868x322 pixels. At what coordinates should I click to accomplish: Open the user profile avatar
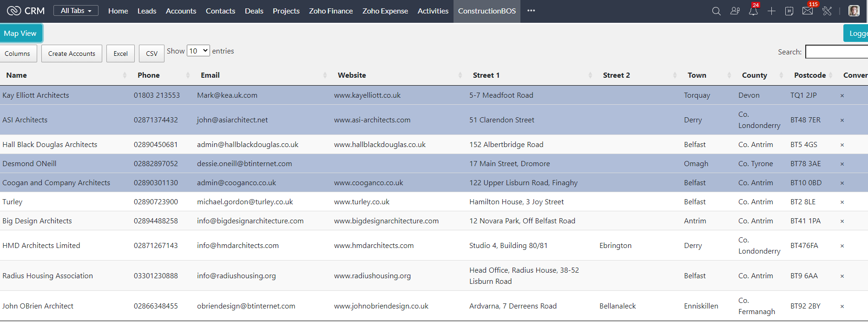pyautogui.click(x=854, y=11)
